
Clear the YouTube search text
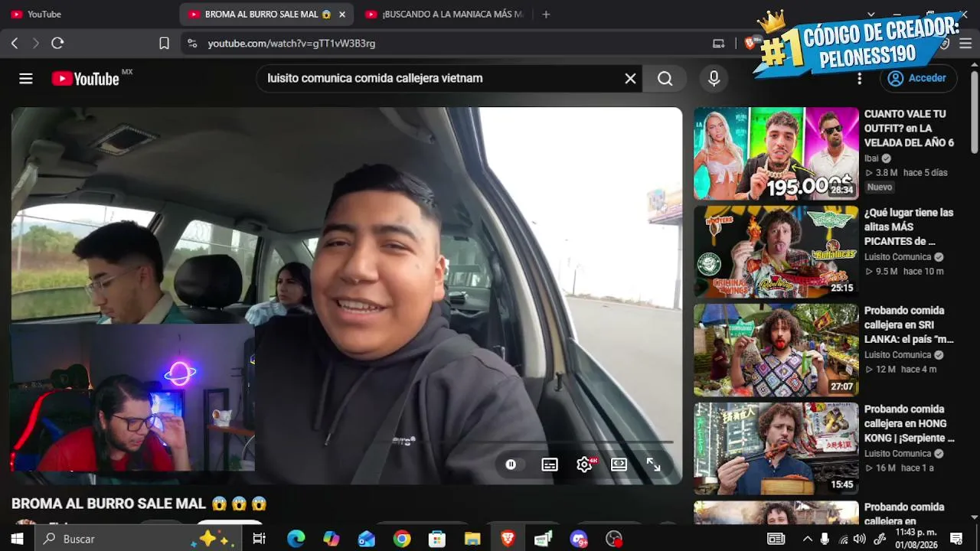pyautogui.click(x=630, y=78)
